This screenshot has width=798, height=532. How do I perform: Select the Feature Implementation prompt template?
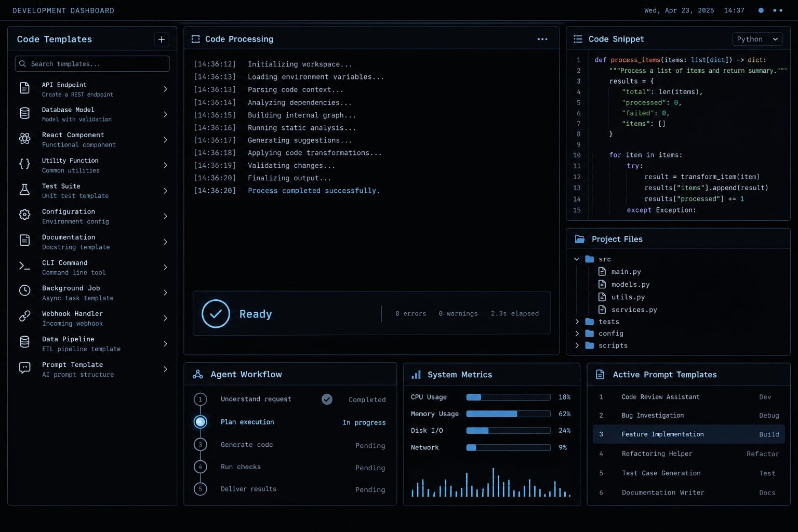[688, 434]
